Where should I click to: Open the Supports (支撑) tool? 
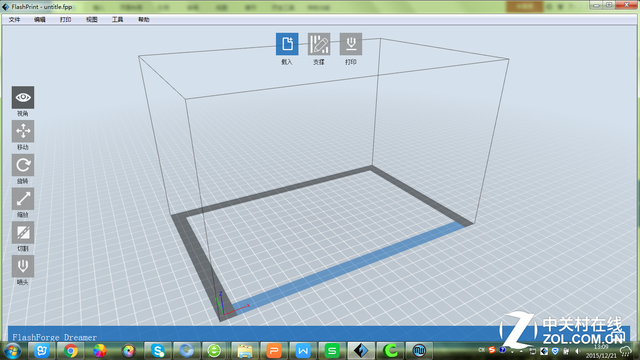[319, 44]
